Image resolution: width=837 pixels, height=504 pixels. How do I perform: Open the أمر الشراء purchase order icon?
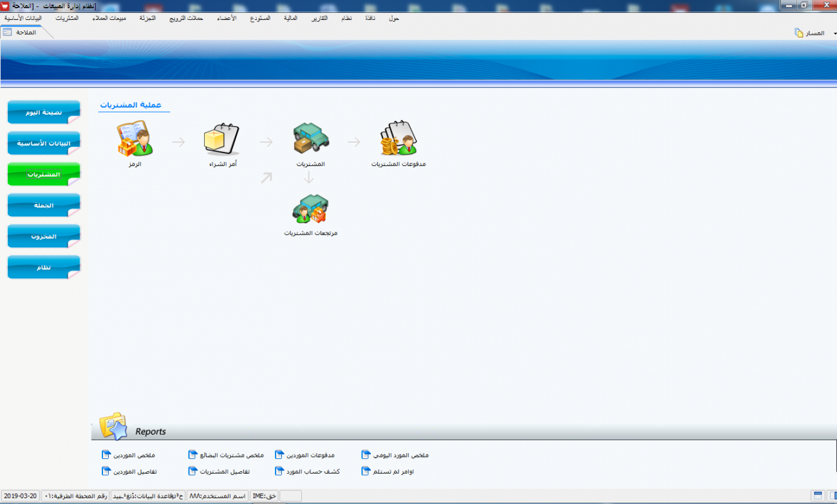(x=222, y=139)
